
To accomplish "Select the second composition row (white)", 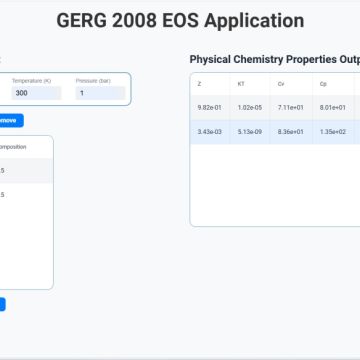I will coord(26,195).
